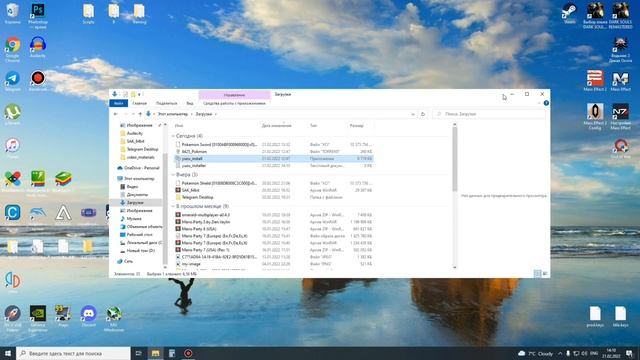Click the Windows taskbar search field

pos(73,353)
